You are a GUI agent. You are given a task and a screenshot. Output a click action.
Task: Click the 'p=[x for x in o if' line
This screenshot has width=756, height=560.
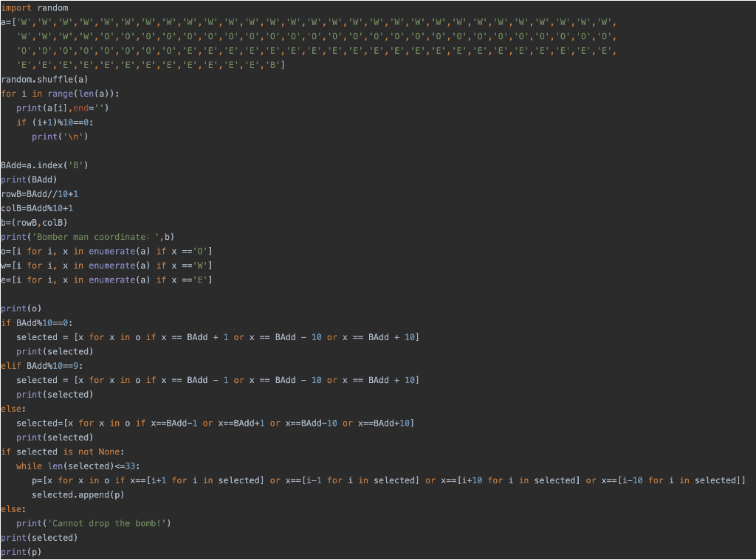pyautogui.click(x=388, y=480)
